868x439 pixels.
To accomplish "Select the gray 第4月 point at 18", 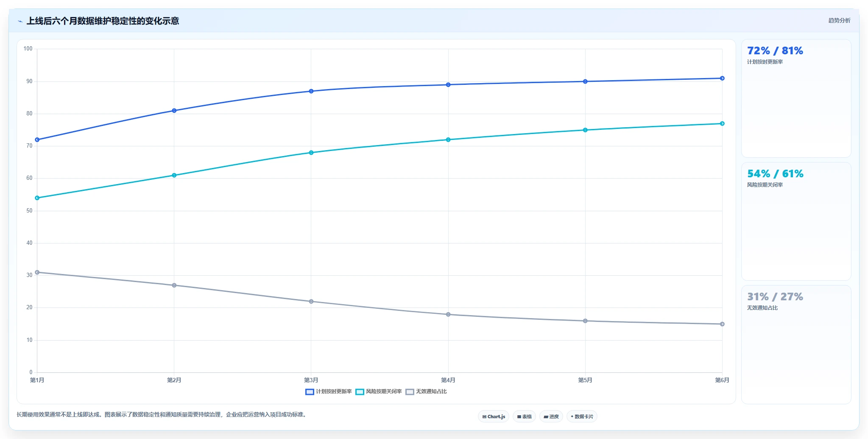I will coord(448,314).
